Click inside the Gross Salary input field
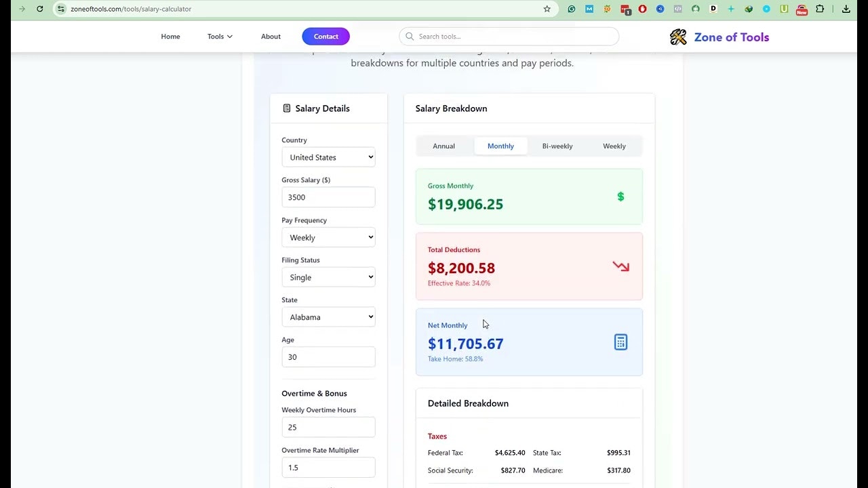This screenshot has height=488, width=868. (328, 197)
